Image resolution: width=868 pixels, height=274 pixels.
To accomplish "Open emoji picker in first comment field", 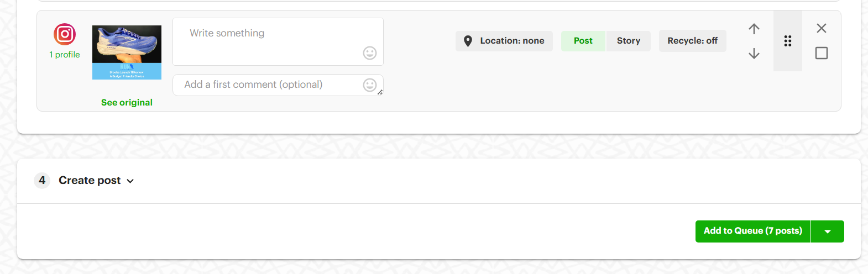I will coord(370,85).
